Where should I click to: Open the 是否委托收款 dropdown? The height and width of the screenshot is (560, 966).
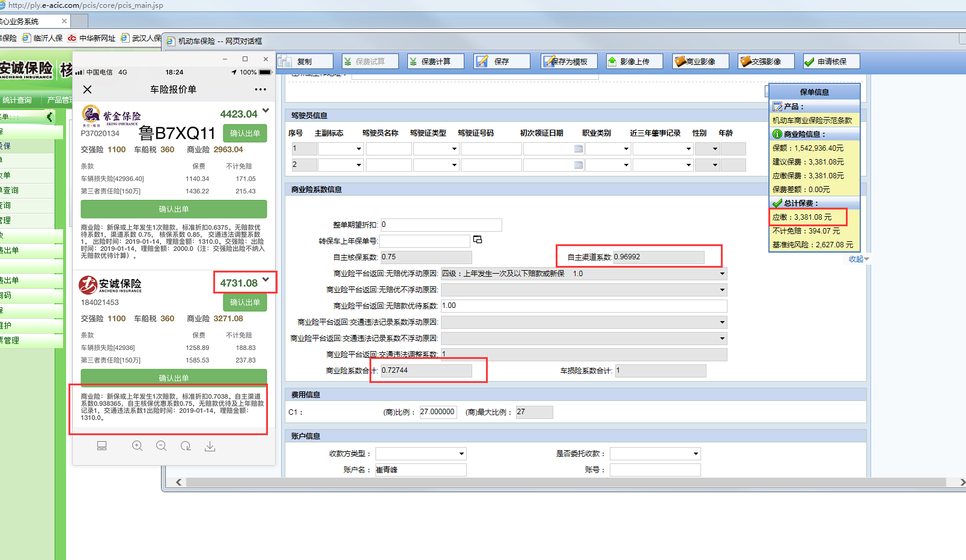point(696,454)
